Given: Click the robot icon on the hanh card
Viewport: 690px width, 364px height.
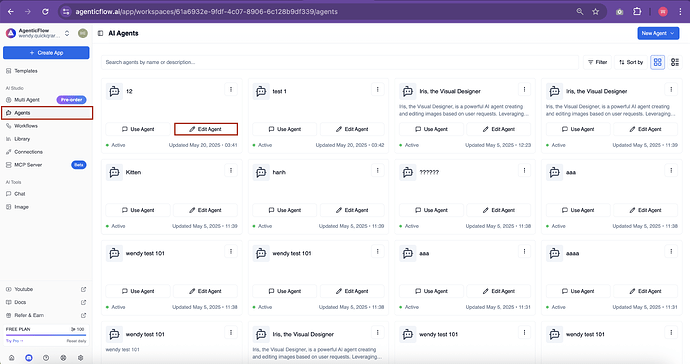Looking at the screenshot, I should (x=261, y=173).
